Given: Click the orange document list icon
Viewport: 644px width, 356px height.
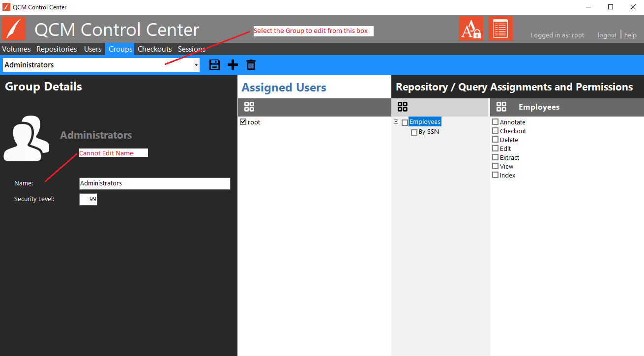Looking at the screenshot, I should 500,29.
